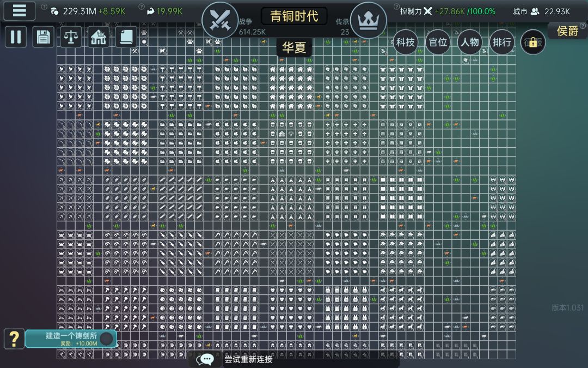Open the building house panel

[x=98, y=37]
